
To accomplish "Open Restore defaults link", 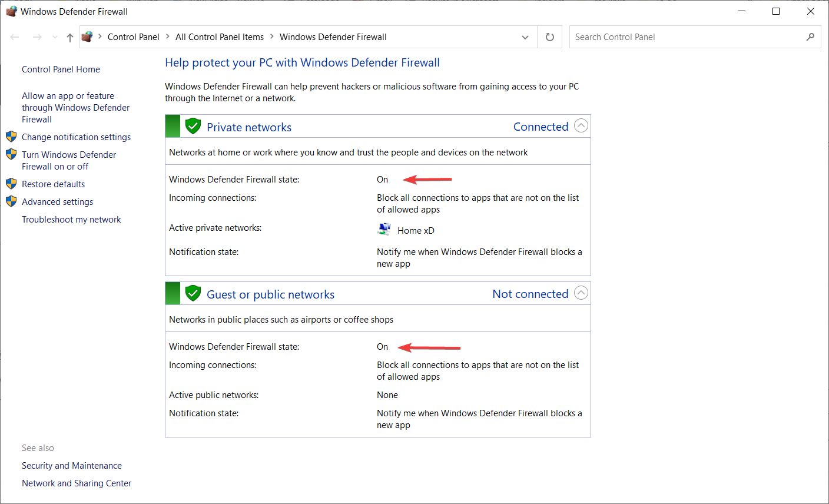I will 54,184.
